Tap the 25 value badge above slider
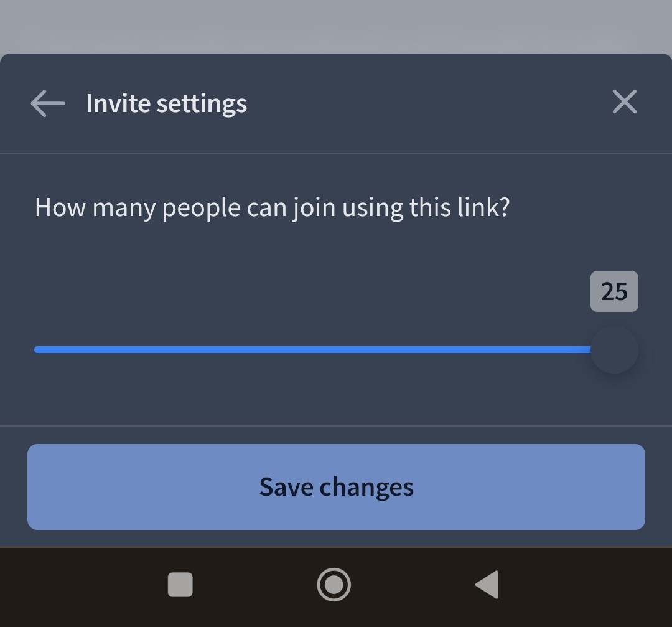Viewport: 672px width, 627px height. (614, 291)
